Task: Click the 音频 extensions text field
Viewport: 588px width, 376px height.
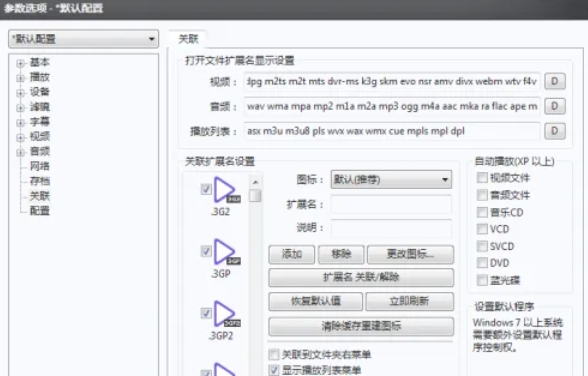Action: [x=392, y=106]
